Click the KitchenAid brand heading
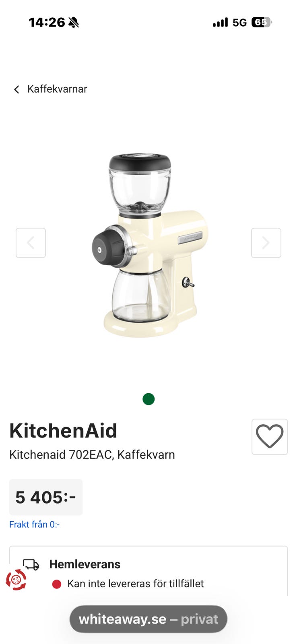Screen dimensions: 297x644 (x=63, y=431)
